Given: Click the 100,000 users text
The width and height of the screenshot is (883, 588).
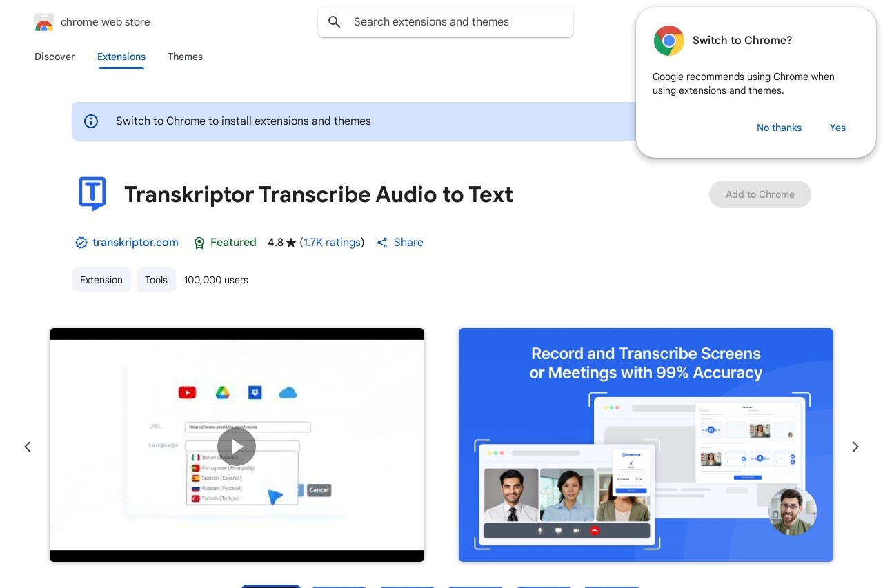Looking at the screenshot, I should pyautogui.click(x=216, y=280).
